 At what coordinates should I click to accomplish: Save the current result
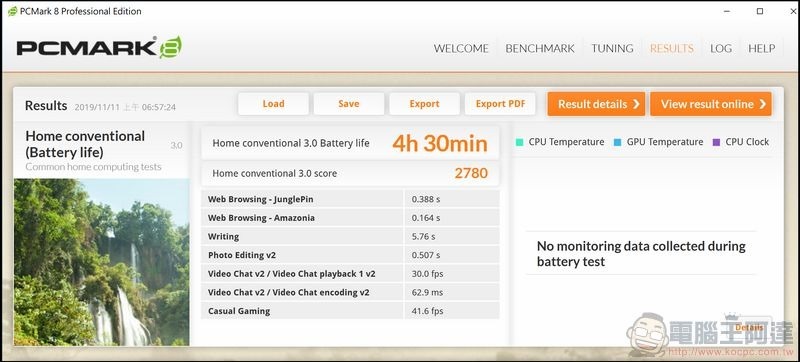click(x=349, y=104)
